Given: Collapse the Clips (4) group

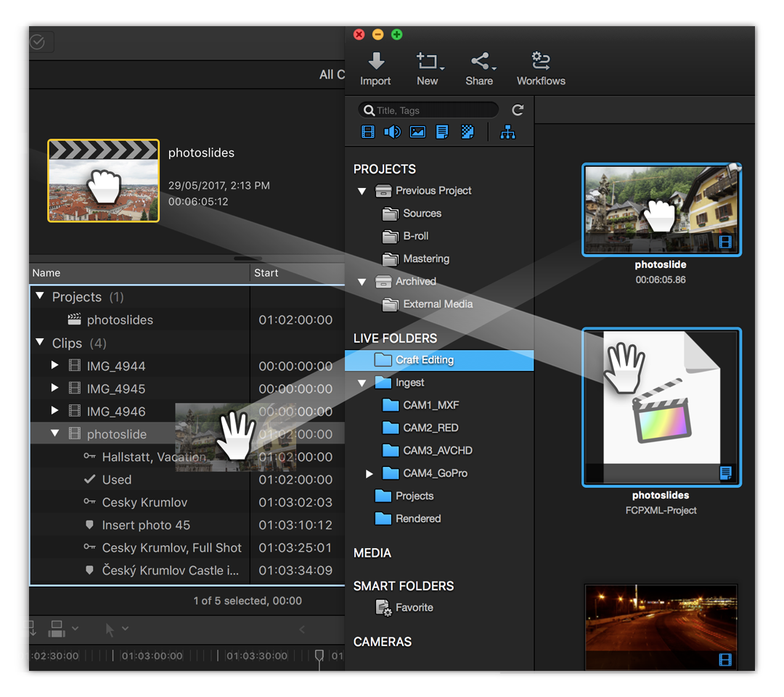Looking at the screenshot, I should (40, 343).
